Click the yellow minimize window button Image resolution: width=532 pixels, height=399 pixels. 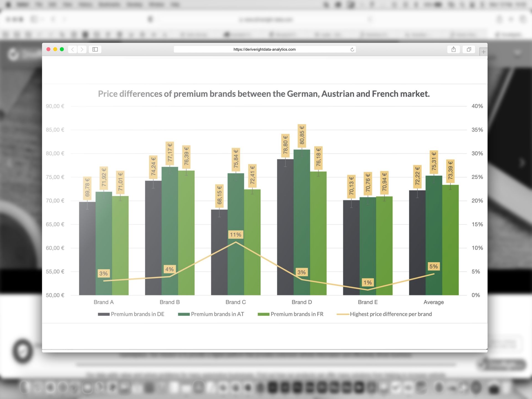click(55, 49)
